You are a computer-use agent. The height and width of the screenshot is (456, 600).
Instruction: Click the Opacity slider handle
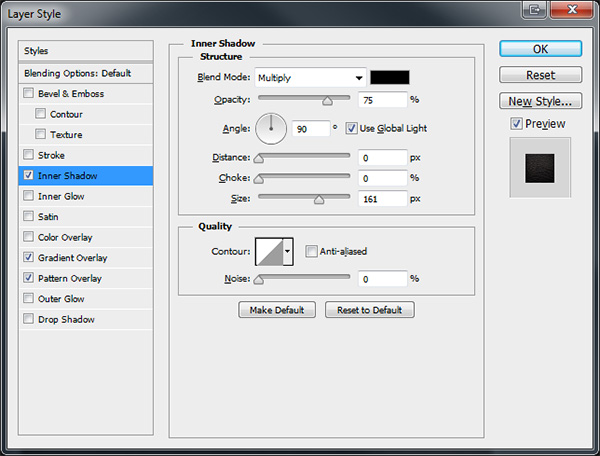327,101
